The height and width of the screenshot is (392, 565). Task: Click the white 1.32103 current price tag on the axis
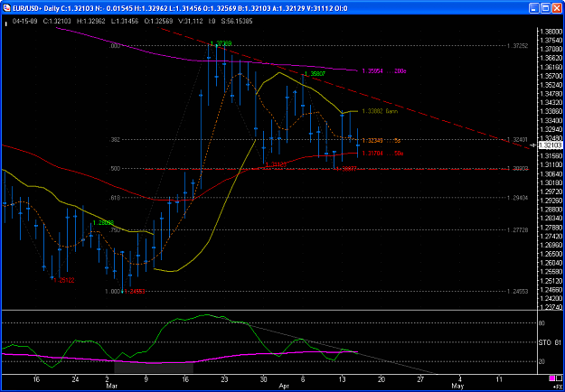click(x=550, y=145)
